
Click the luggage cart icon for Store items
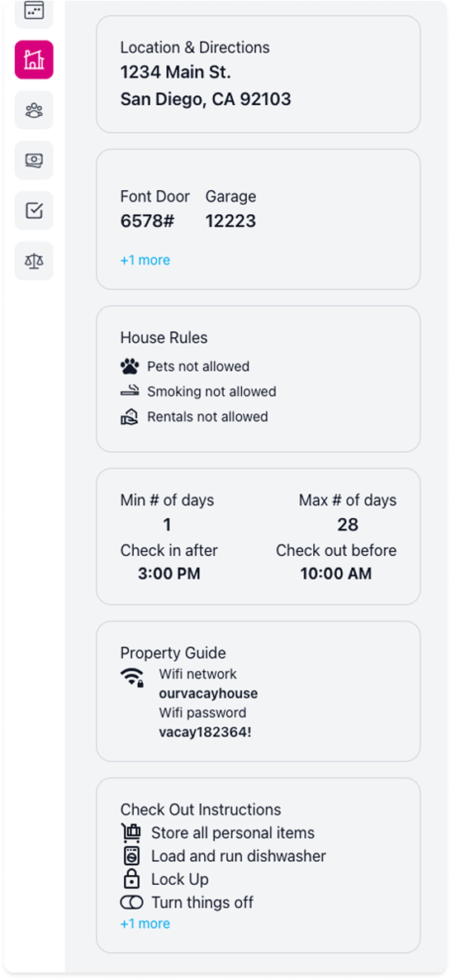(131, 833)
